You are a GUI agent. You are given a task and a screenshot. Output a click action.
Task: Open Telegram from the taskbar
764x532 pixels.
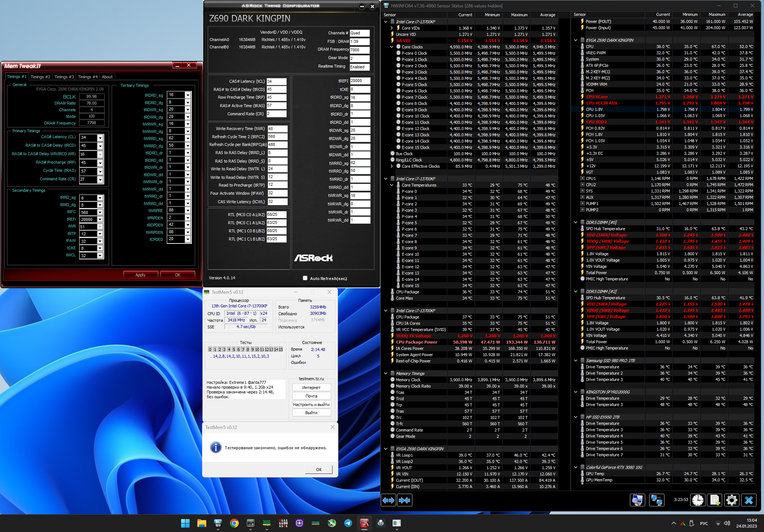pos(348,523)
